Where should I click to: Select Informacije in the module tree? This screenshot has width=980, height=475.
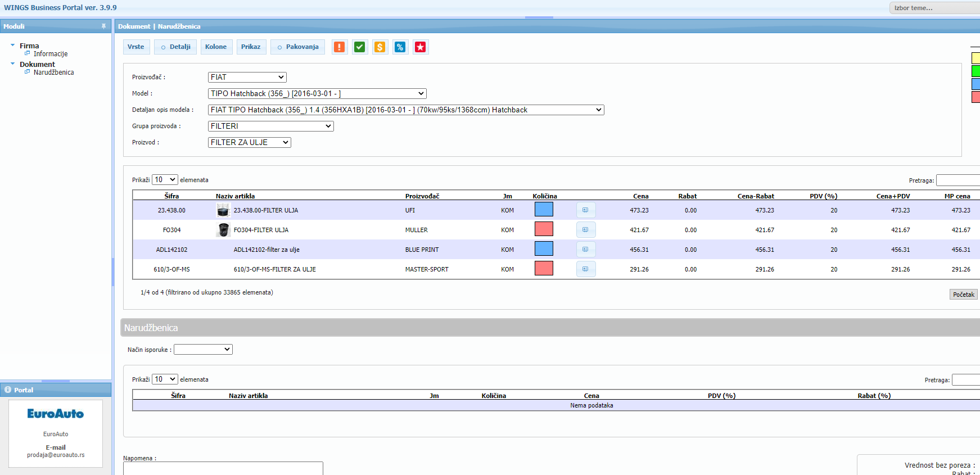coord(51,54)
